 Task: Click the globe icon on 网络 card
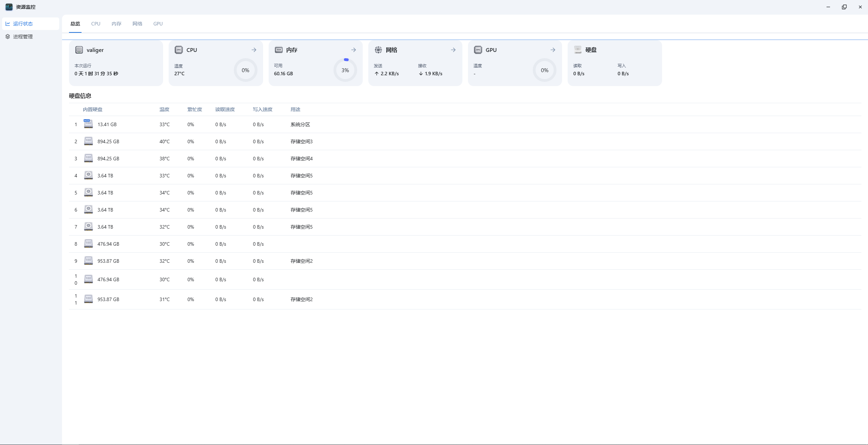tap(378, 50)
